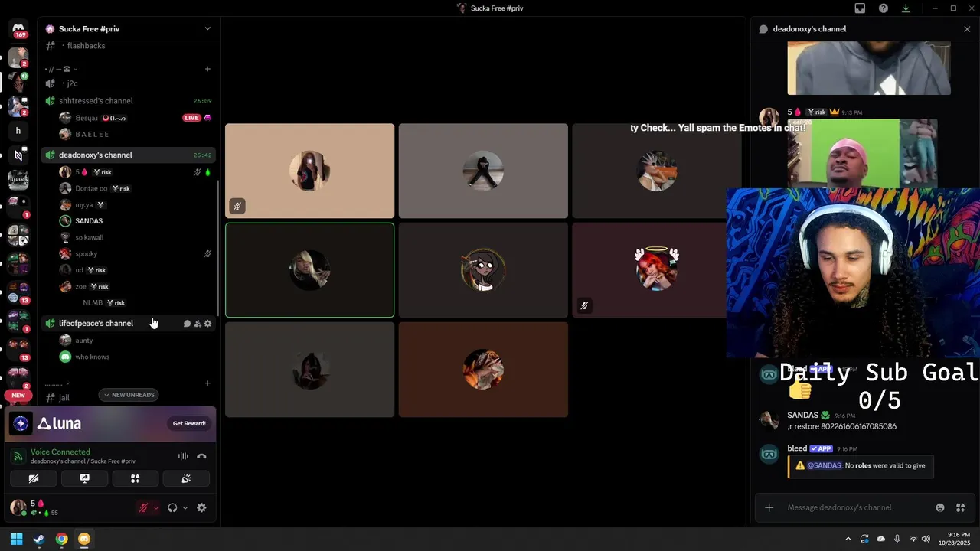
Task: Collapse the '// —' channel category
Action: tap(61, 69)
